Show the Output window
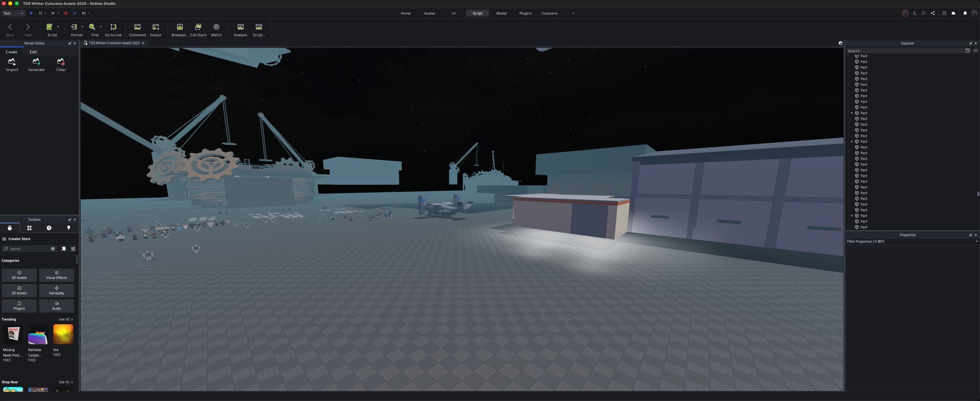The image size is (980, 401). click(156, 30)
